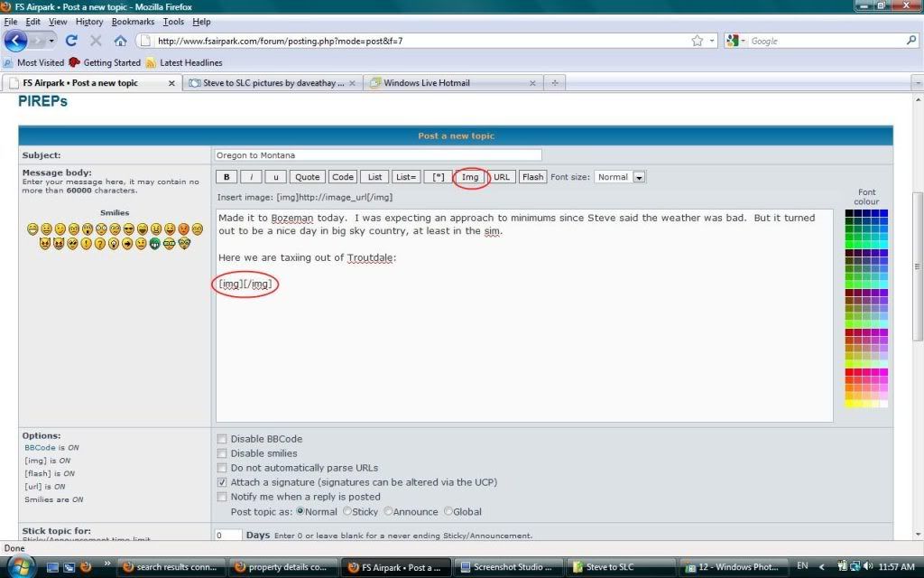924x578 pixels.
Task: Open the BBCode help link
Action: coord(40,448)
